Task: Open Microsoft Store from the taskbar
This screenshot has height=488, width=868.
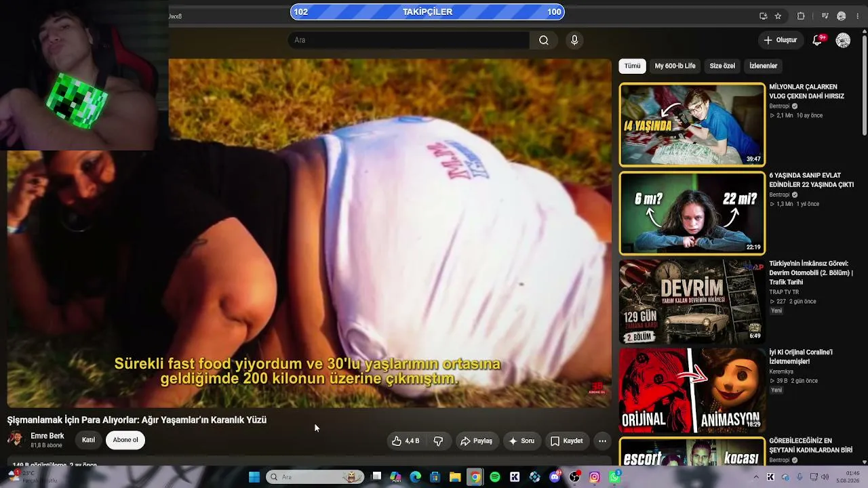Action: 435,477
